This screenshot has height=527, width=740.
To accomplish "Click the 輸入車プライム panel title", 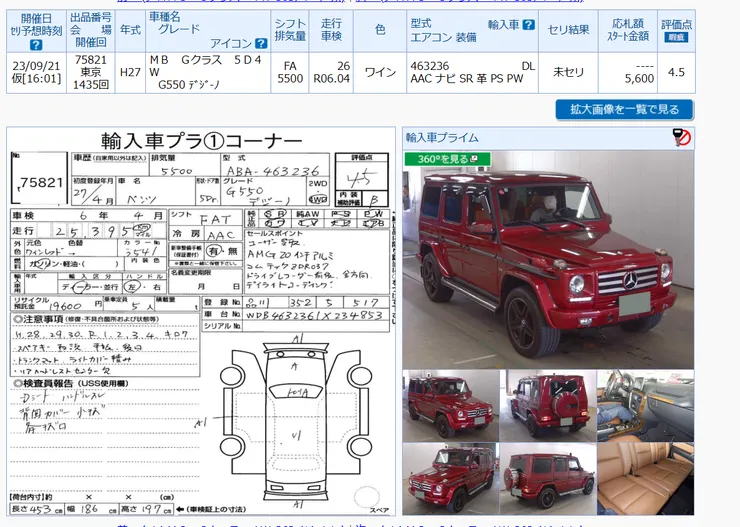I will 442,138.
